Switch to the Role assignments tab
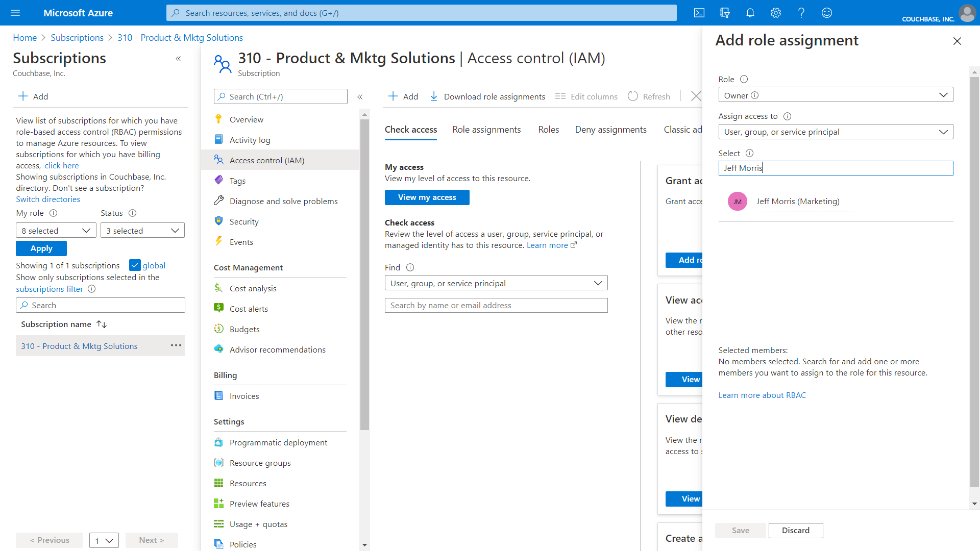Screen dimensions: 980x551 486,129
